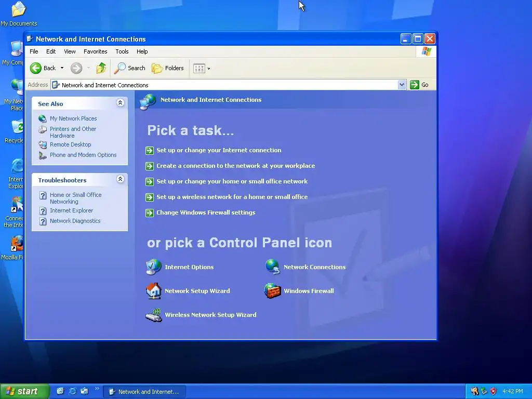Image resolution: width=532 pixels, height=399 pixels.
Task: Open Network Diagnostics troubleshooter
Action: click(75, 221)
